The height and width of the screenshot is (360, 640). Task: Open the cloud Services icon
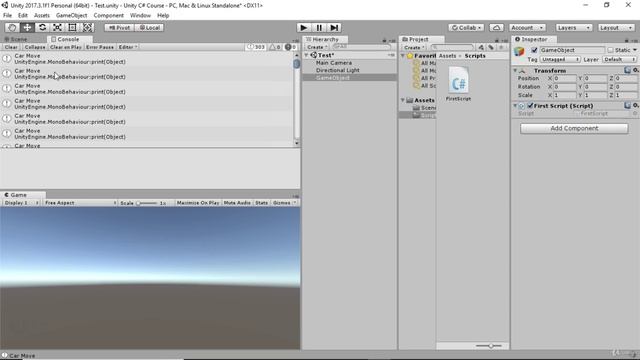point(496,27)
